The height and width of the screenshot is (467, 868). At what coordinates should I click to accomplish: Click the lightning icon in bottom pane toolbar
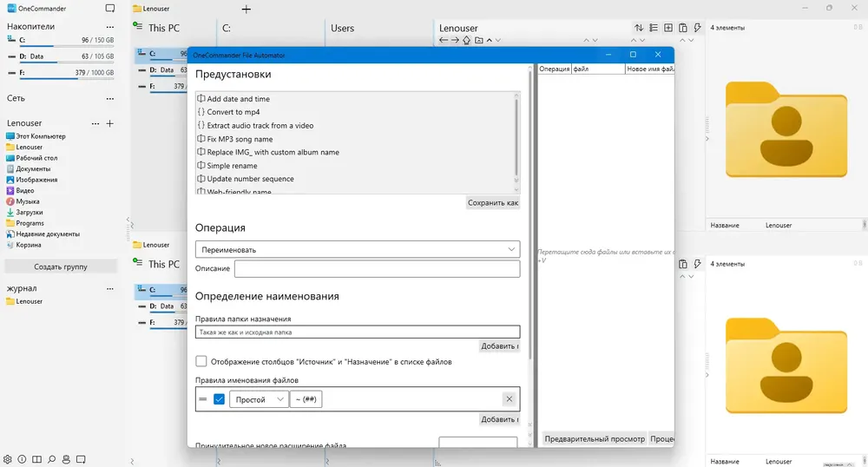(698, 264)
